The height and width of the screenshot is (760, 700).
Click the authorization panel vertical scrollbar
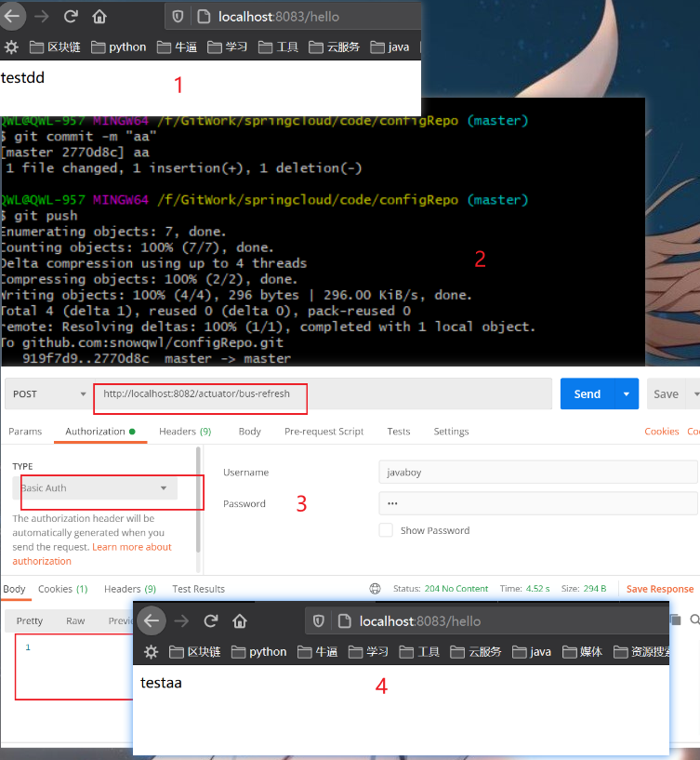point(198,500)
